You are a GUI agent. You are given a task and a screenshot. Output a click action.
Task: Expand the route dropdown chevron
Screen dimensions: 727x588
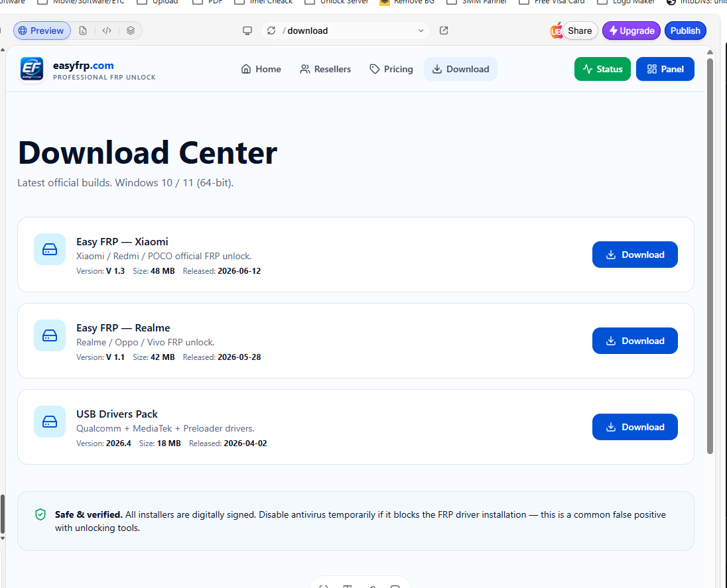point(421,30)
